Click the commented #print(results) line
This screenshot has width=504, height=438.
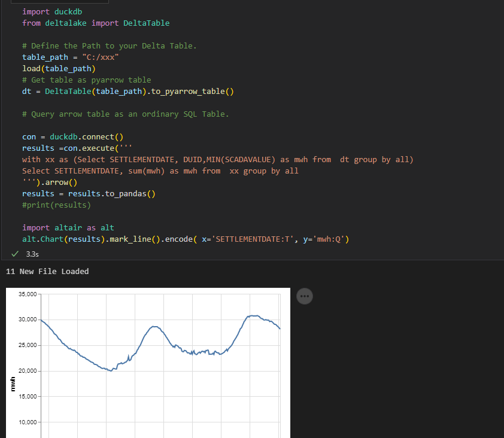coord(56,205)
